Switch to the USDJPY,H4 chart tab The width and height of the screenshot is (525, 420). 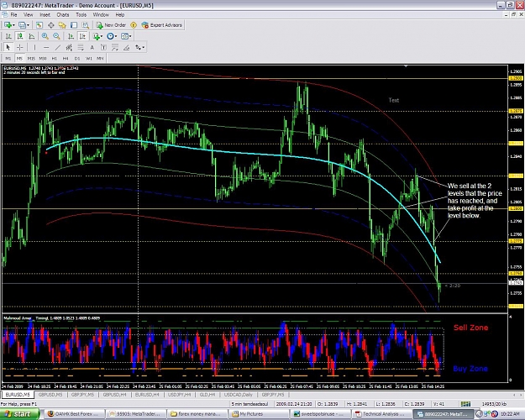[x=179, y=395]
